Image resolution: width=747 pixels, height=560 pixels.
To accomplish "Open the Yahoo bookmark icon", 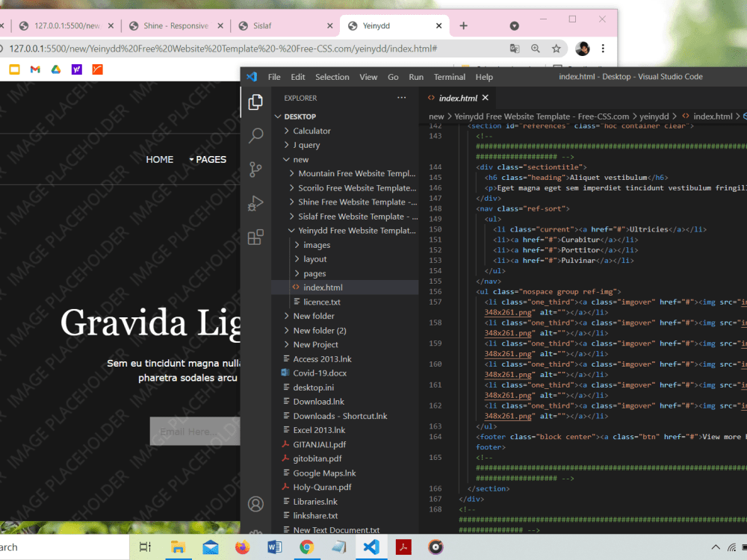I will 77,69.
